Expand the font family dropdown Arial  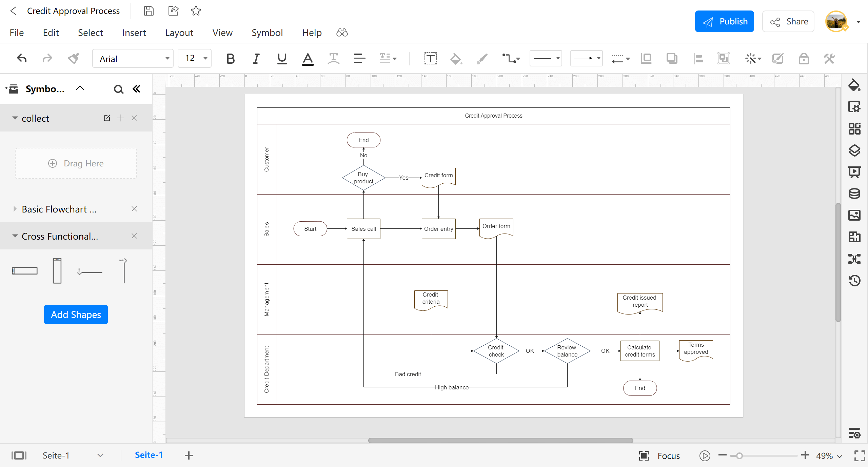(x=167, y=59)
